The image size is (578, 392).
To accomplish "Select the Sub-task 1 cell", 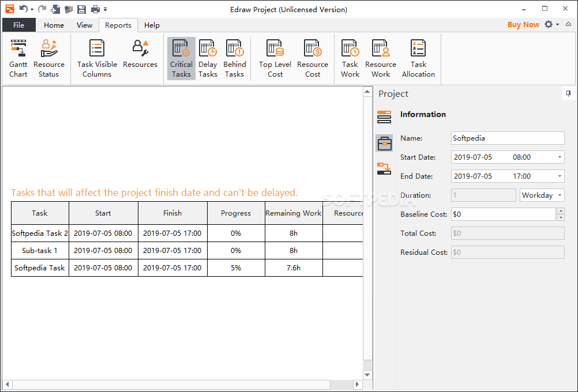I will [x=40, y=251].
